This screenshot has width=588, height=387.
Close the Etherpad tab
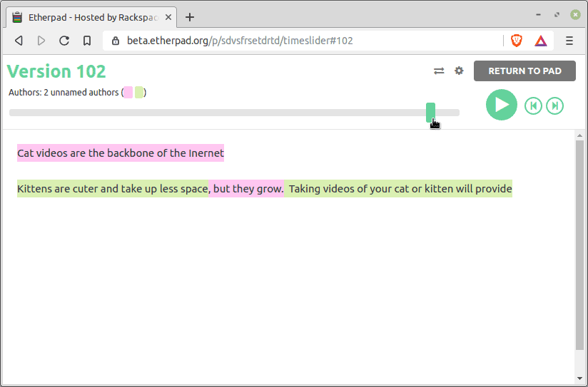pyautogui.click(x=168, y=17)
